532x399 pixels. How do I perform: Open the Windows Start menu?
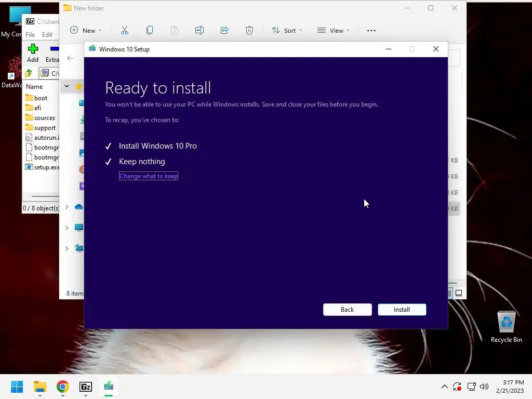[x=17, y=387]
